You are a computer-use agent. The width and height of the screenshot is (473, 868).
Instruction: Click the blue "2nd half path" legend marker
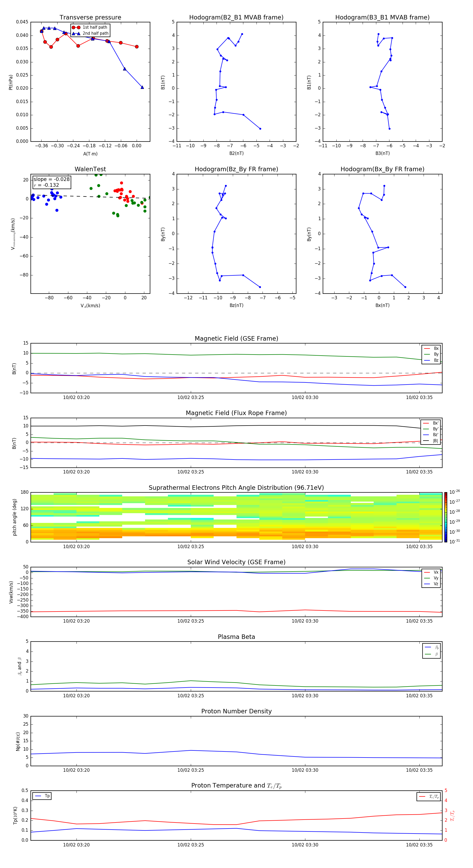[76, 33]
